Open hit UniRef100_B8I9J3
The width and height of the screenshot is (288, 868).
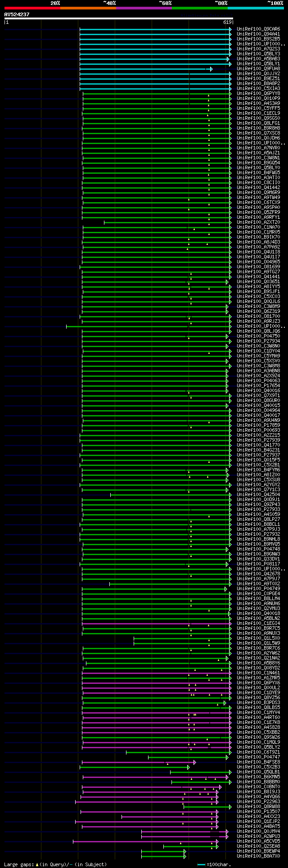258,792
